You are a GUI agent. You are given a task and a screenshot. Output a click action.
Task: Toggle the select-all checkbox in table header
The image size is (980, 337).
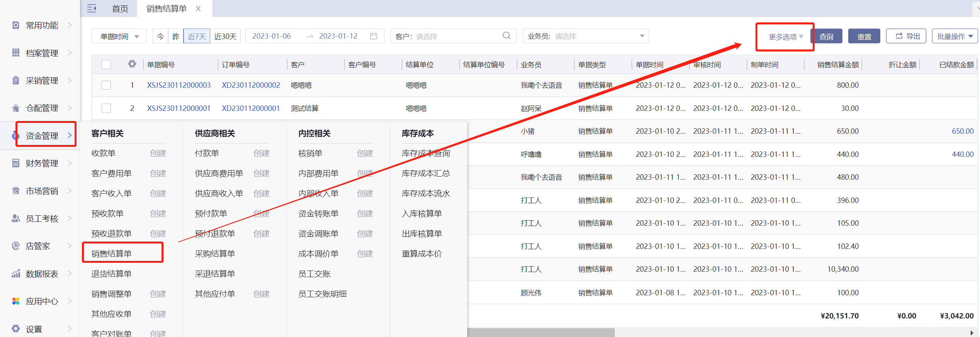(x=106, y=65)
